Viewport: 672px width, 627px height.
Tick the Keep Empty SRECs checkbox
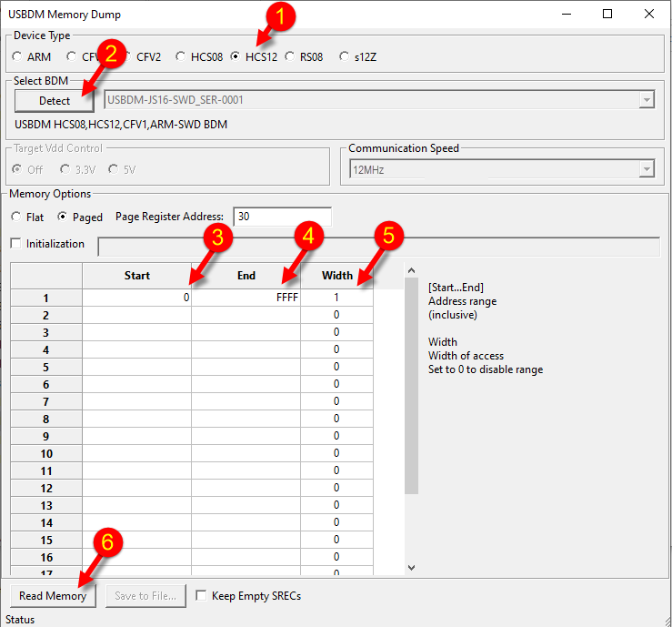(x=201, y=596)
